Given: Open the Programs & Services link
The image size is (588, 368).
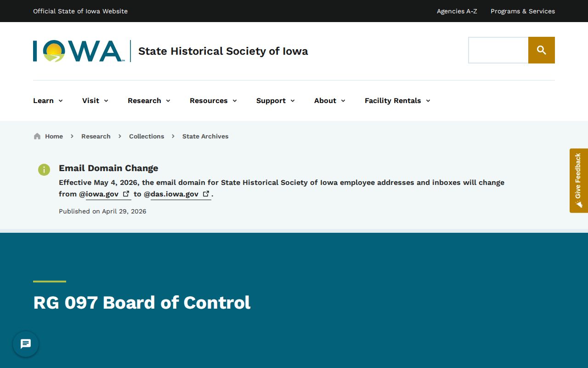Looking at the screenshot, I should click(x=523, y=11).
